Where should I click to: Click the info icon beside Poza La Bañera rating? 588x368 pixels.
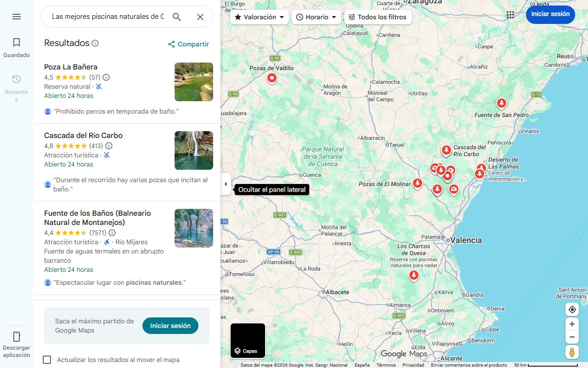click(x=106, y=77)
